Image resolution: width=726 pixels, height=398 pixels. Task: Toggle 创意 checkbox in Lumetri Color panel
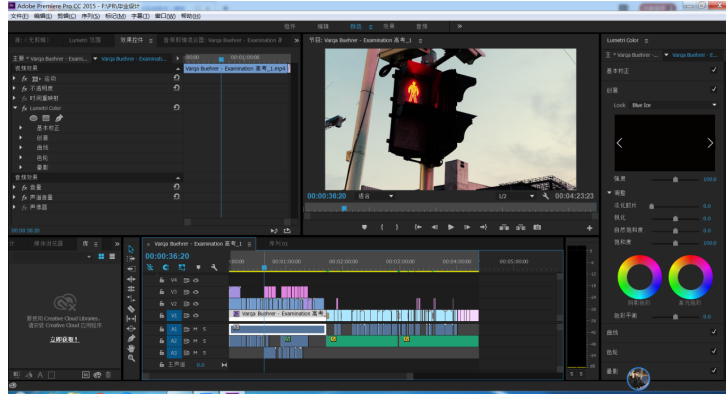pyautogui.click(x=713, y=89)
